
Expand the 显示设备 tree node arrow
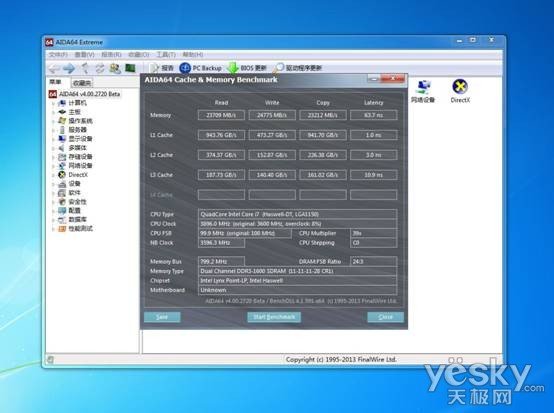pos(54,139)
